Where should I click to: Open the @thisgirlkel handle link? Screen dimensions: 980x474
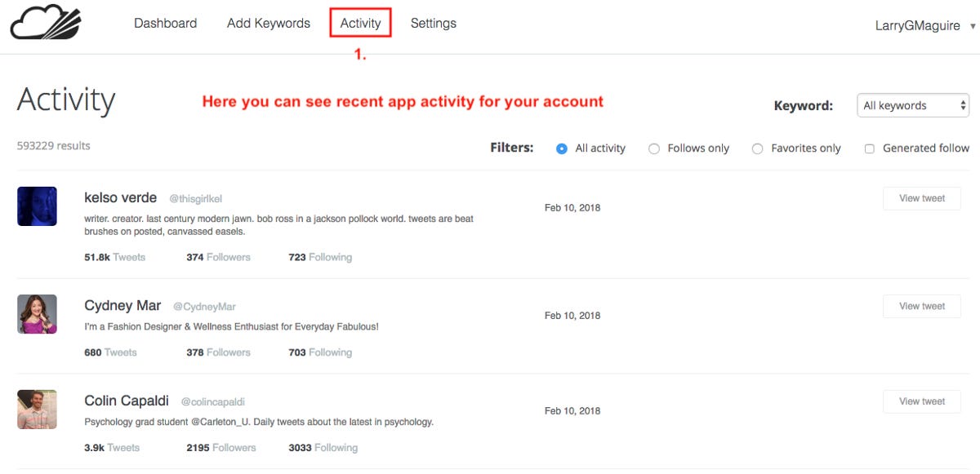(196, 198)
